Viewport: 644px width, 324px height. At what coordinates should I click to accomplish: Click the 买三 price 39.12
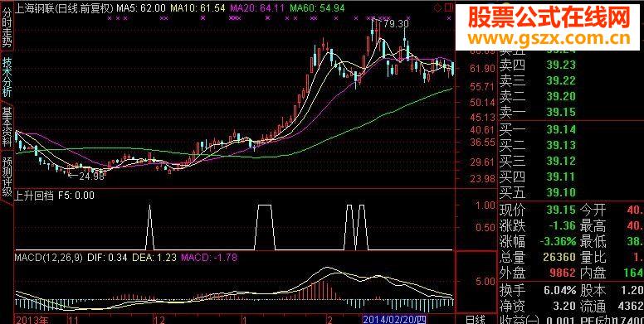561,162
